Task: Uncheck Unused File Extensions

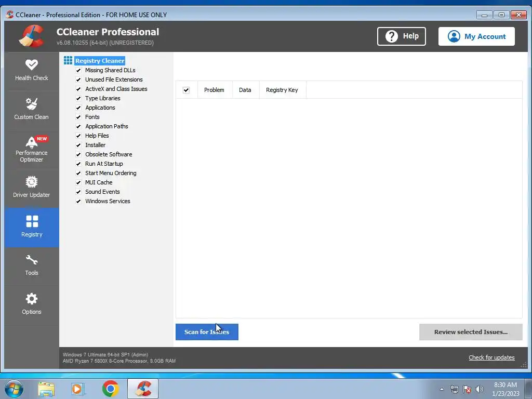Action: (78, 79)
